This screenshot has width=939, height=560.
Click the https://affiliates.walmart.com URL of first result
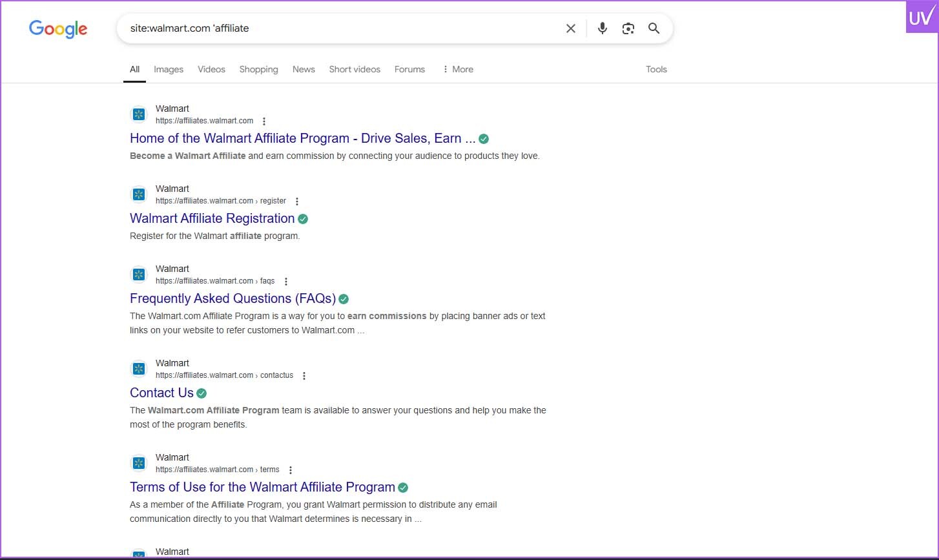click(204, 121)
